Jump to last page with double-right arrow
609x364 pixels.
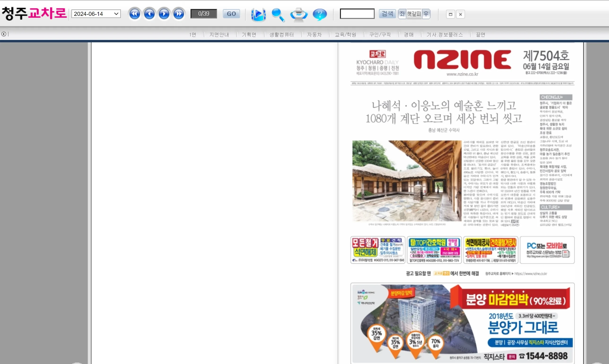[179, 14]
